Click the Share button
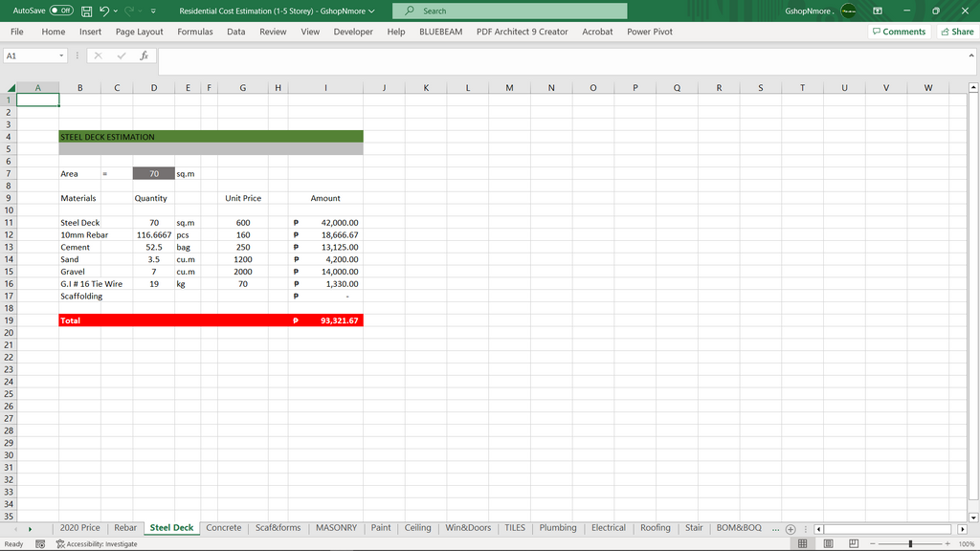This screenshot has height=551, width=980. point(957,32)
